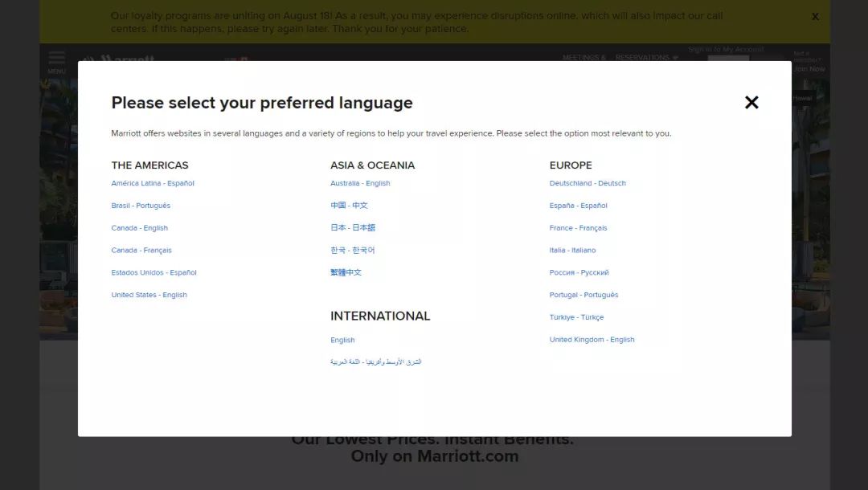This screenshot has height=490, width=868.
Task: Choose the Korean 한국 language link
Action: [353, 250]
